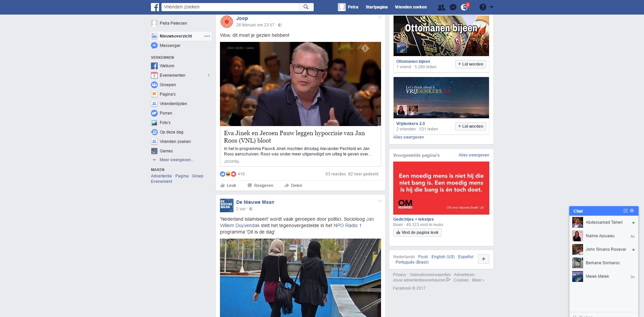
Task: Open chat with Berkane Ssrmaroc
Action: (x=604, y=263)
